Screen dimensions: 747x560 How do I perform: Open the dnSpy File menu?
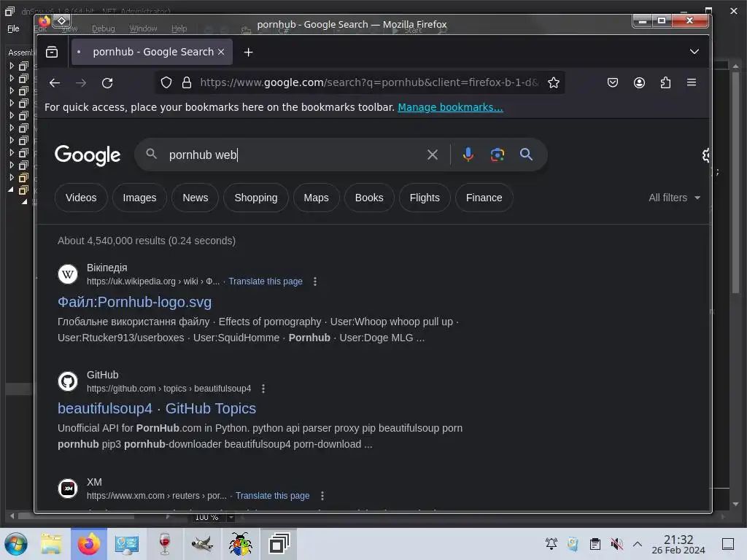tap(13, 28)
